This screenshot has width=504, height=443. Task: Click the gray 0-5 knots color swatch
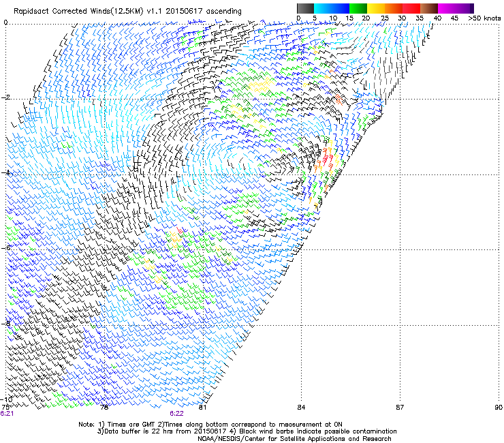(x=305, y=8)
